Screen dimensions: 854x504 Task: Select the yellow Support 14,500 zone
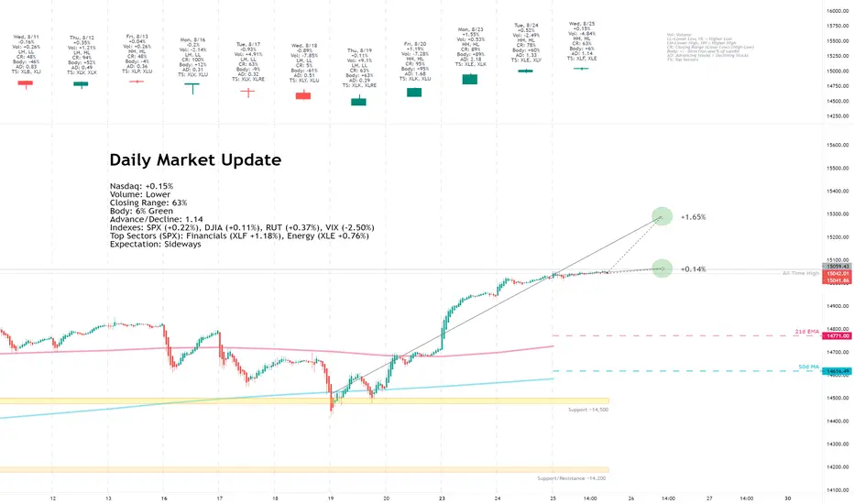[304, 401]
